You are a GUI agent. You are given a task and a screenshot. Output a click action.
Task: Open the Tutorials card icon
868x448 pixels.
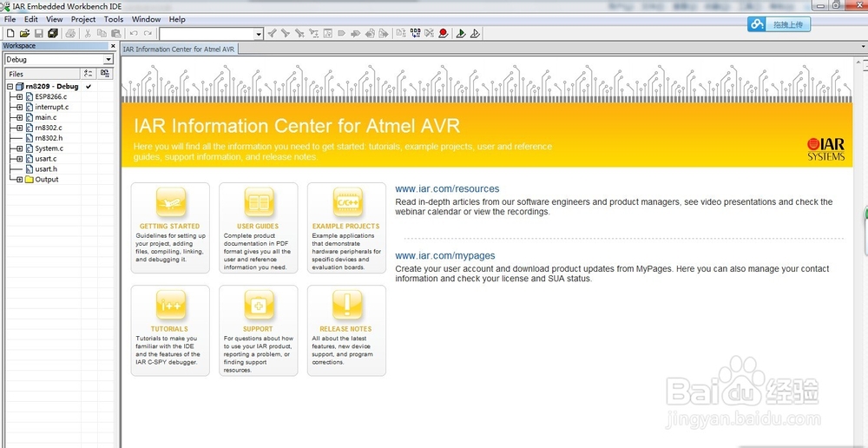tap(170, 305)
